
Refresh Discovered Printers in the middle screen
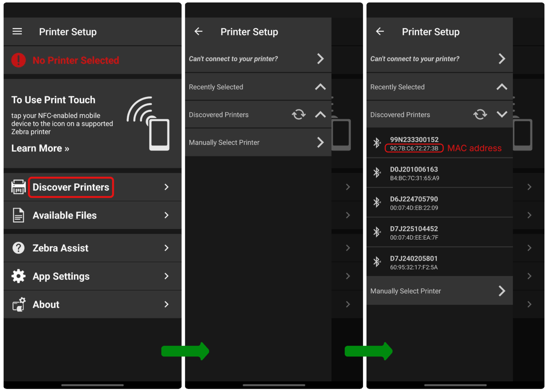pos(299,115)
